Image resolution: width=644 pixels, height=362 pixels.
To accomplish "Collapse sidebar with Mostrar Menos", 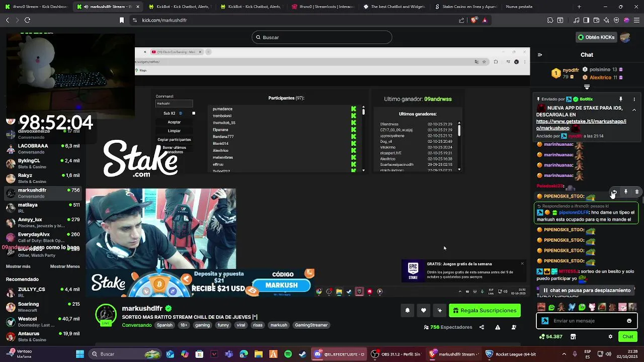I will pyautogui.click(x=65, y=266).
